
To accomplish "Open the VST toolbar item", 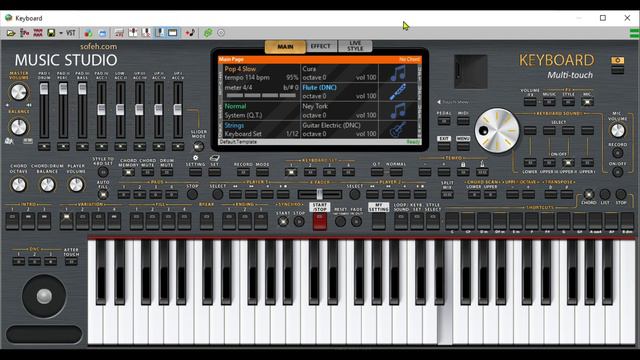I will [71, 33].
